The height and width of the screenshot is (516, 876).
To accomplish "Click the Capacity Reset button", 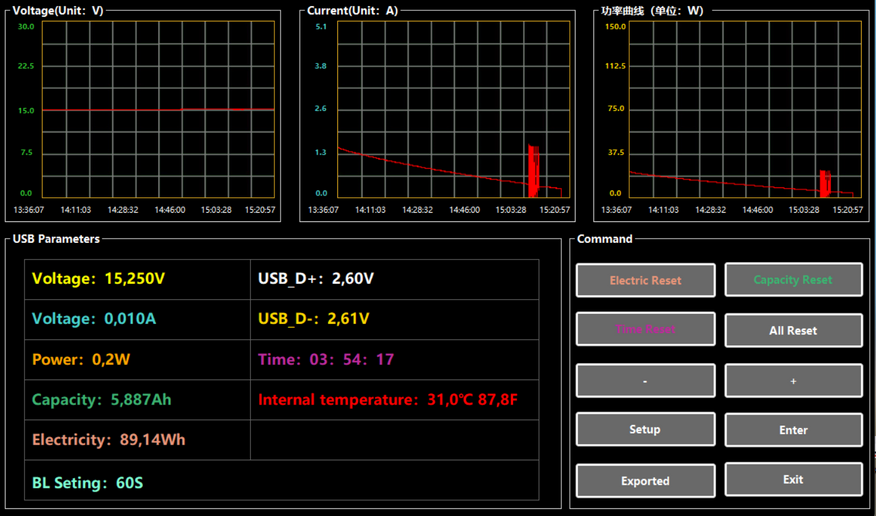I will pos(793,280).
